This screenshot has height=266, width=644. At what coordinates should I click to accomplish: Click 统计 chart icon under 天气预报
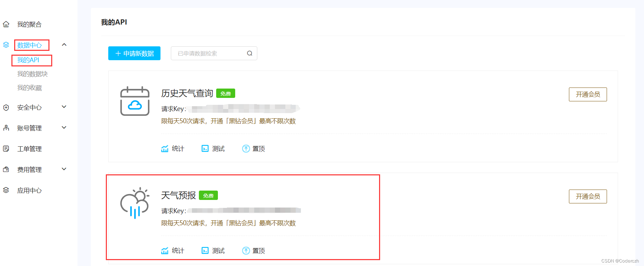[x=165, y=251]
